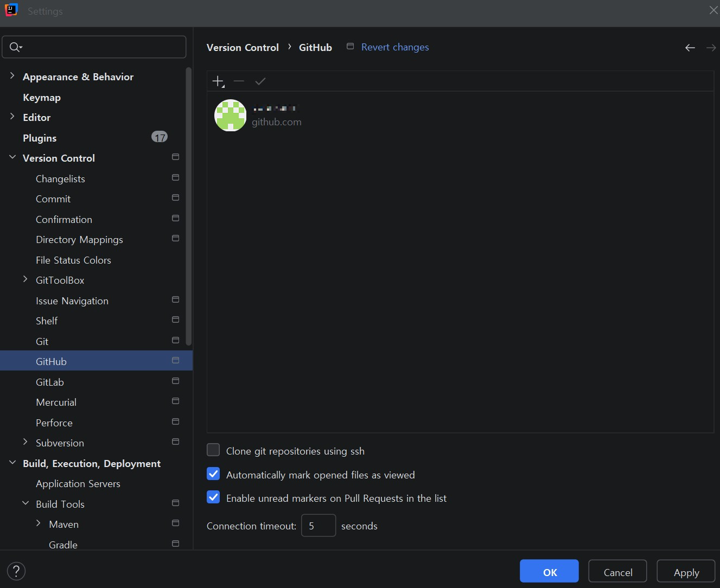
Task: Click the IntelliJ logo in title bar
Action: (x=11, y=10)
